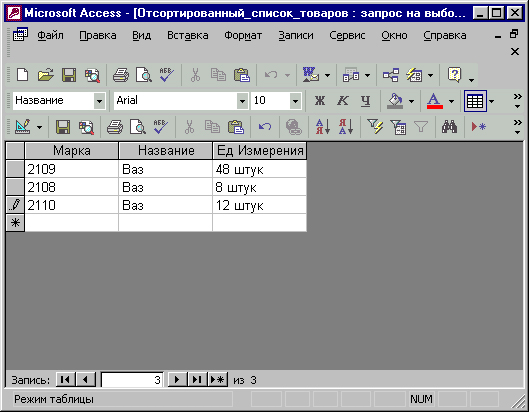
Task: Click the Undo arrow in lower toolbar
Action: coord(265,127)
